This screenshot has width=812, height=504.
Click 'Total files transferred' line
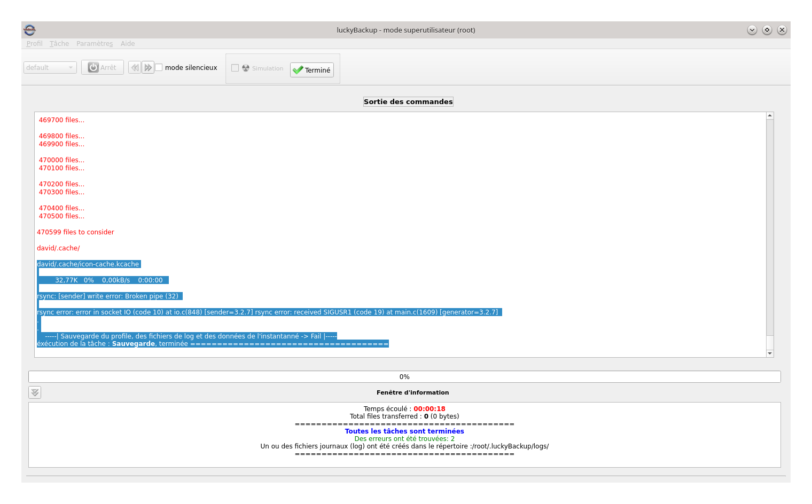[404, 416]
